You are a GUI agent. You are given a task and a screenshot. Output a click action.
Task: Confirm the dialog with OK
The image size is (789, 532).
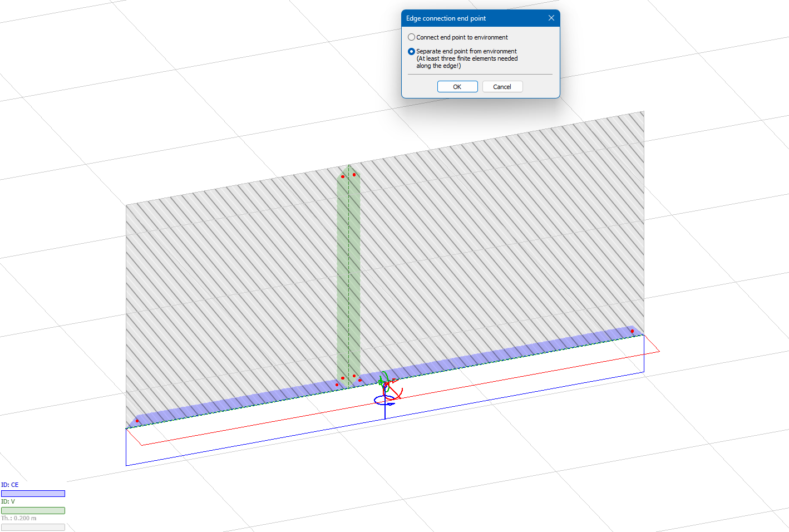457,87
